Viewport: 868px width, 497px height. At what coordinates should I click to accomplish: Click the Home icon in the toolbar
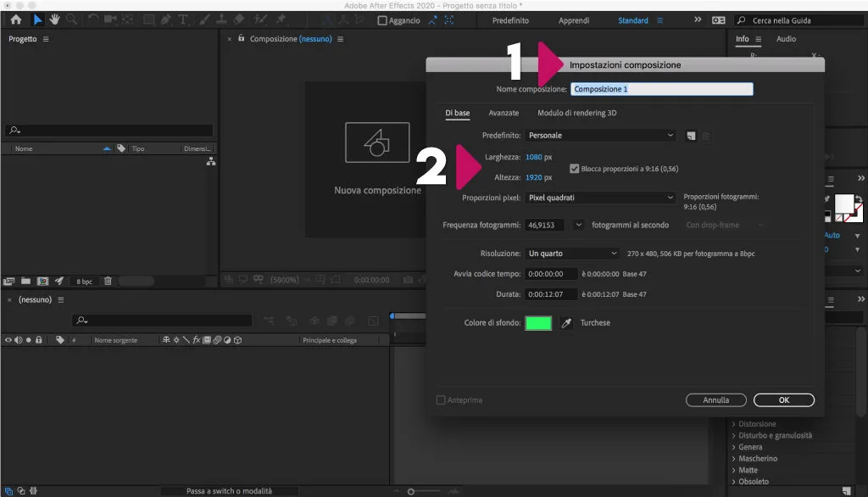pos(15,20)
